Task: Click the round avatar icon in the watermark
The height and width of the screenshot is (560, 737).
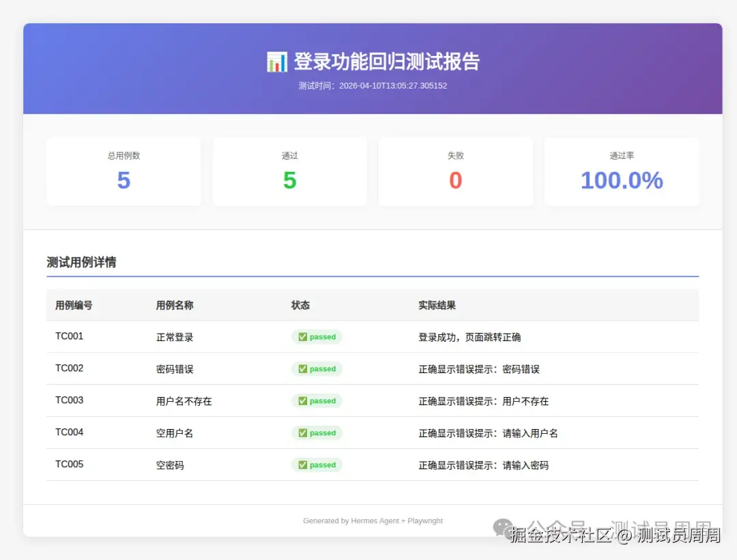Action: (x=503, y=527)
